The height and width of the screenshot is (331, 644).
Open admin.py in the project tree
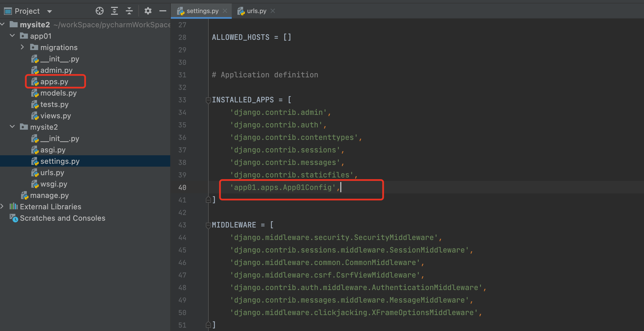56,70
